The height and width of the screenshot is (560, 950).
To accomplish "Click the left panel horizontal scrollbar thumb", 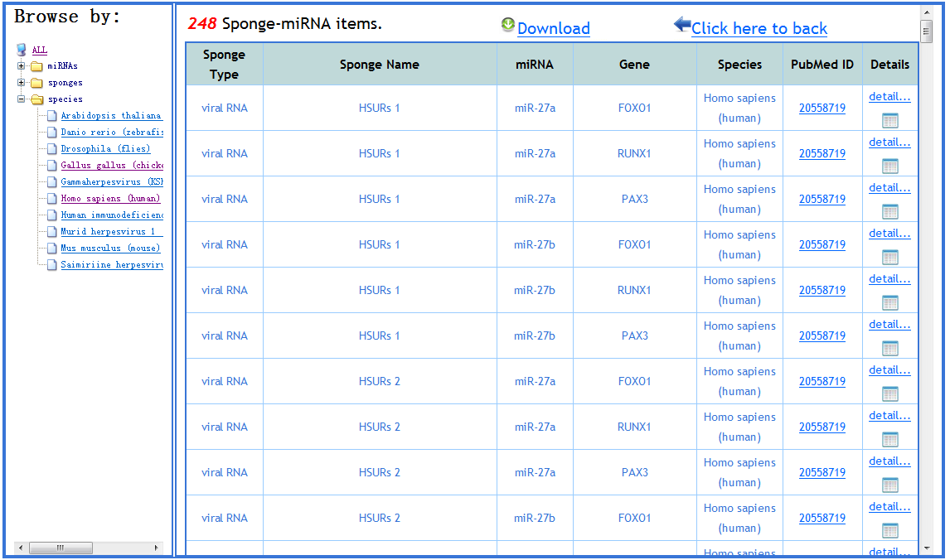I will (x=61, y=548).
